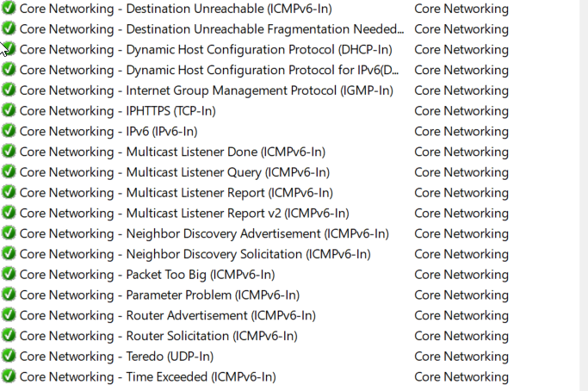This screenshot has height=391, width=588.
Task: Select the Destination Unreachable (ICMPv6-In) rule
Action: (x=176, y=9)
